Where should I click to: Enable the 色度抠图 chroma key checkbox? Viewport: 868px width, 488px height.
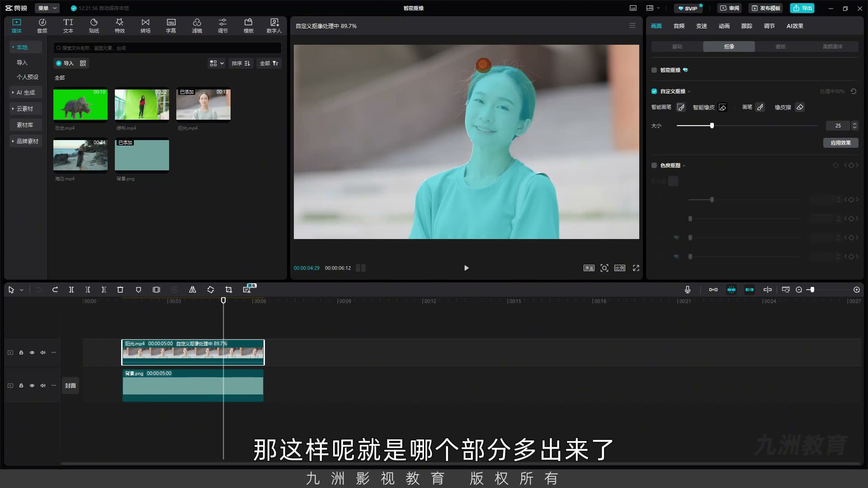654,165
